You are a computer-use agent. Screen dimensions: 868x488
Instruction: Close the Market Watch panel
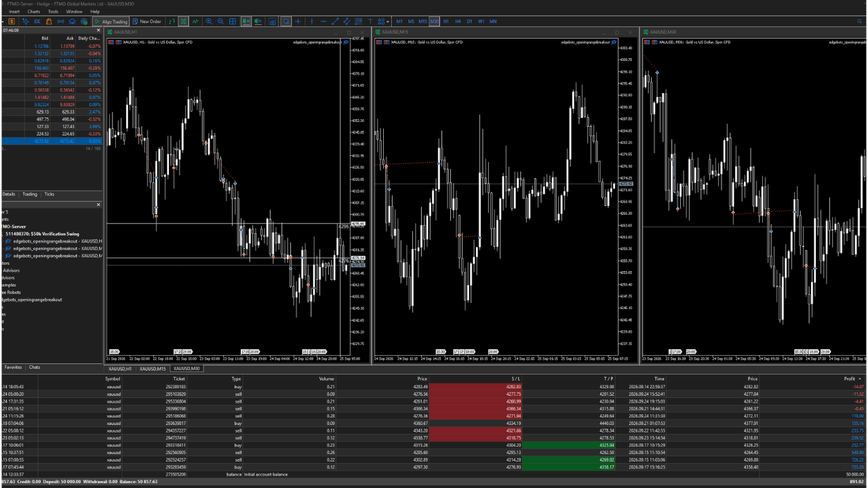[x=98, y=30]
